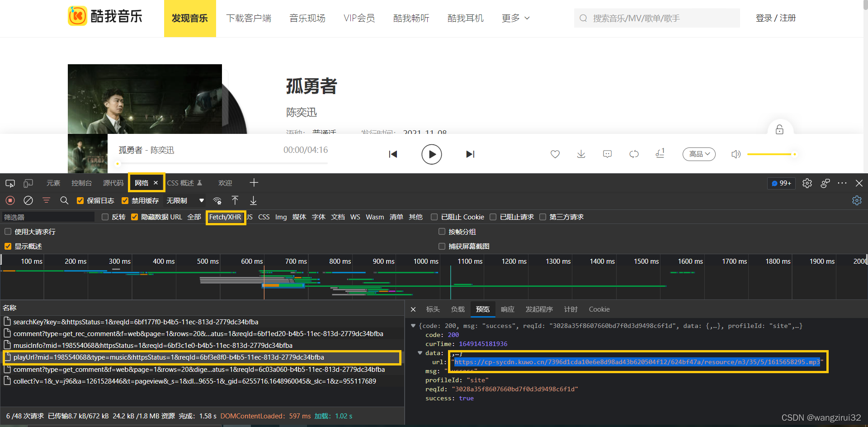This screenshot has height=427, width=868.
Task: Click 登录 / 注册 link
Action: (776, 18)
